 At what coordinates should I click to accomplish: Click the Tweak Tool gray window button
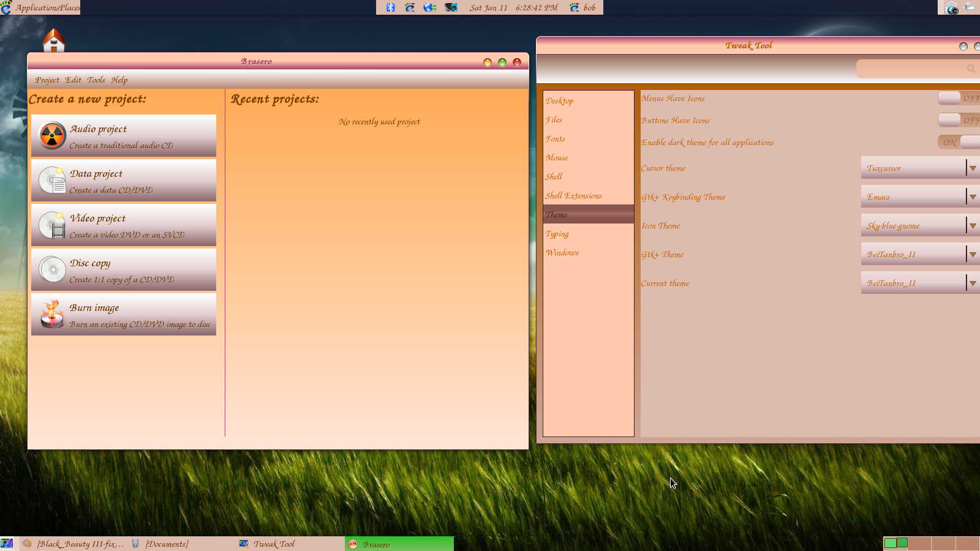click(963, 47)
